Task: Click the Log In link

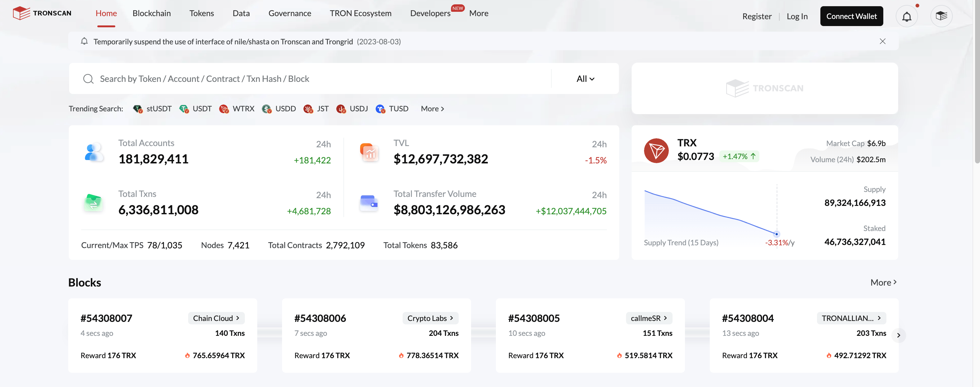Action: pyautogui.click(x=797, y=16)
